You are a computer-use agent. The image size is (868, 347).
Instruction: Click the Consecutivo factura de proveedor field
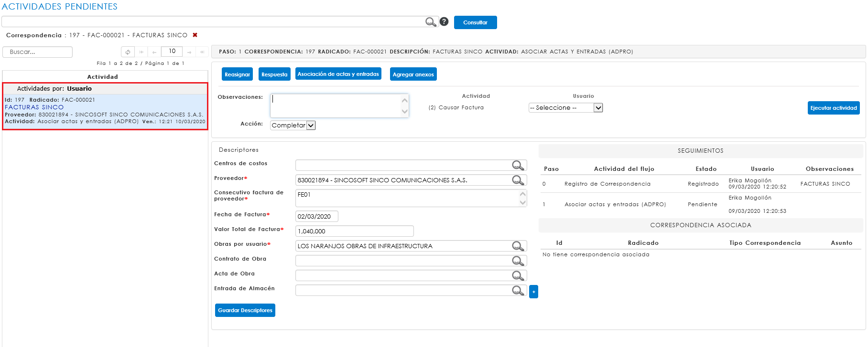[x=411, y=198]
